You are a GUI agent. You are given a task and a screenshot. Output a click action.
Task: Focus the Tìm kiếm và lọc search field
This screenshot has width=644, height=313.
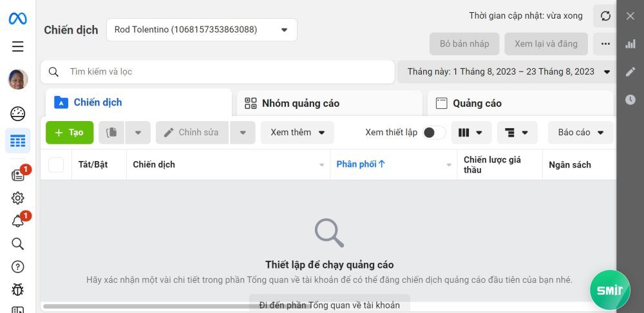point(218,72)
